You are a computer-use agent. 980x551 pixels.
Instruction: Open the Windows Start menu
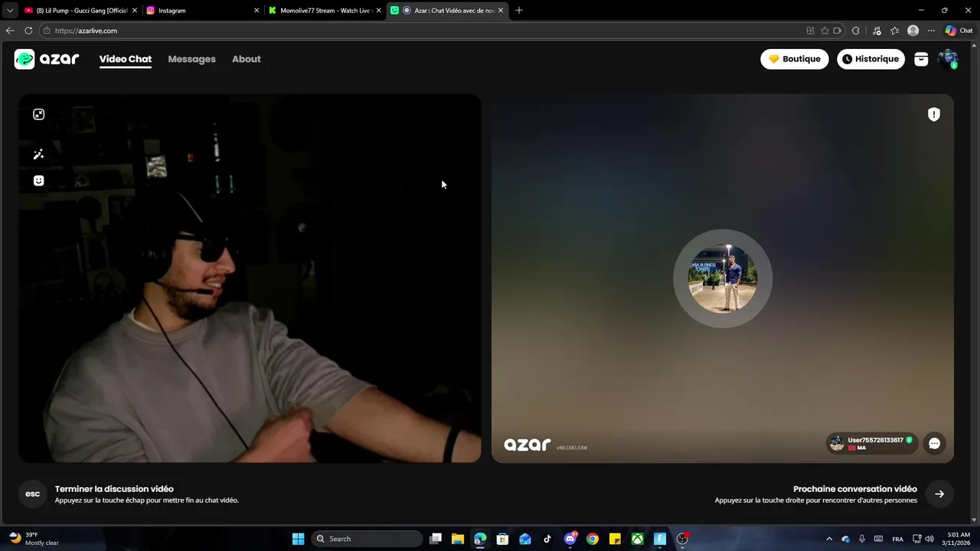298,539
